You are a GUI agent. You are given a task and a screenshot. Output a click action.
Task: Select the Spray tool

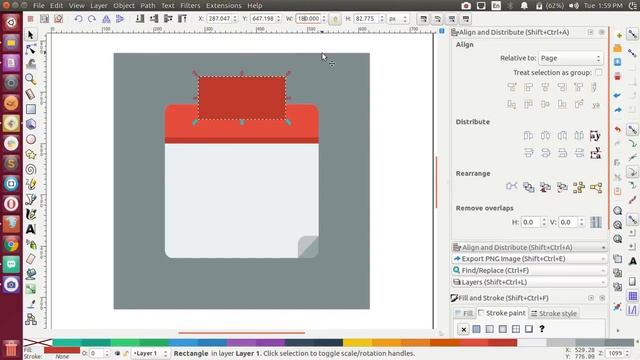point(31,244)
